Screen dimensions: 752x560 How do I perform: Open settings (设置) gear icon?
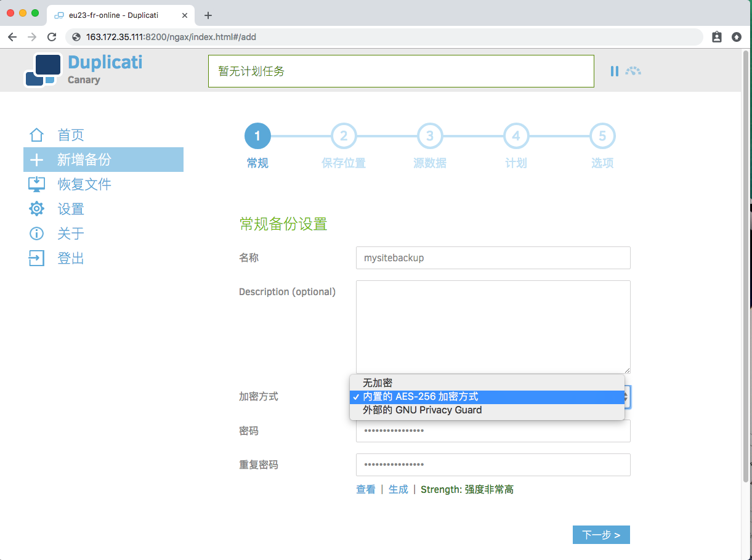point(37,209)
